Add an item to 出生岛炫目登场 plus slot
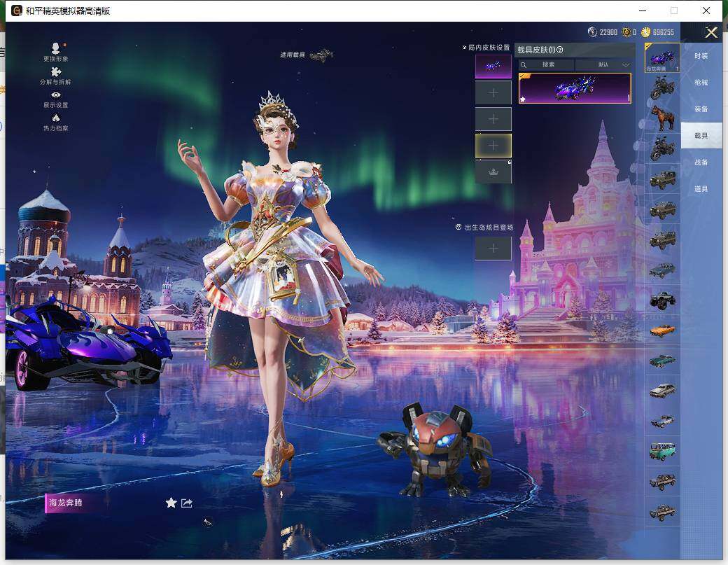This screenshot has height=565, width=728. coord(493,249)
